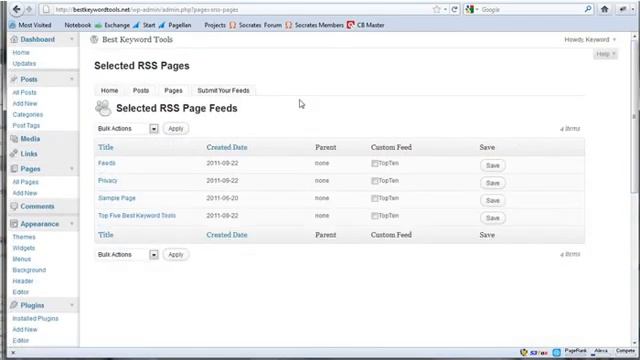Image resolution: width=640 pixels, height=360 pixels.
Task: Open the Dashboard menu icon
Action: point(14,39)
